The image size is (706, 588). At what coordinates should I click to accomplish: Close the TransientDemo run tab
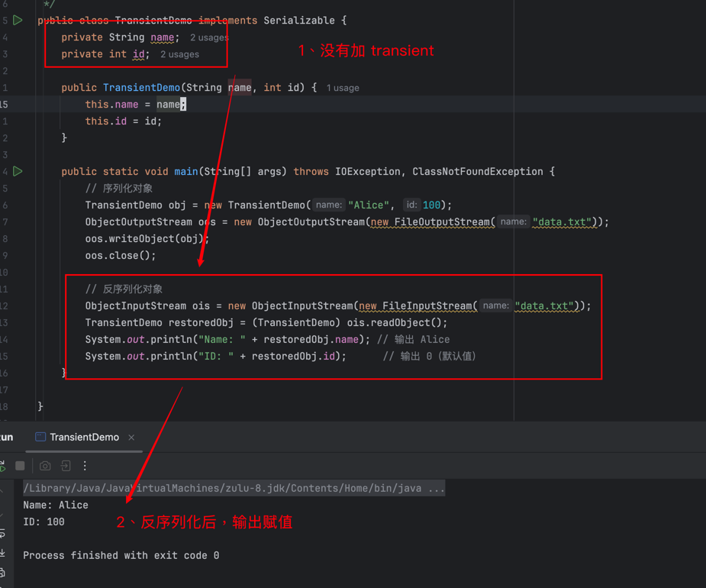point(131,438)
